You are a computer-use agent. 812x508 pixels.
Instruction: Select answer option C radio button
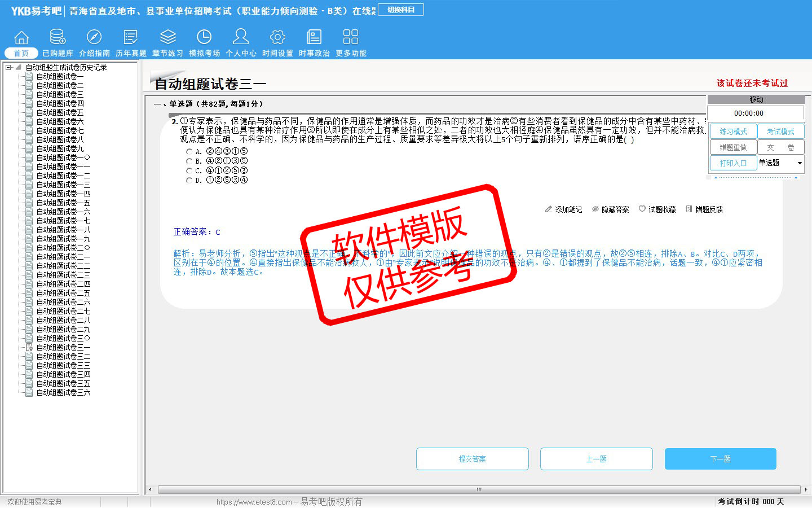(189, 170)
